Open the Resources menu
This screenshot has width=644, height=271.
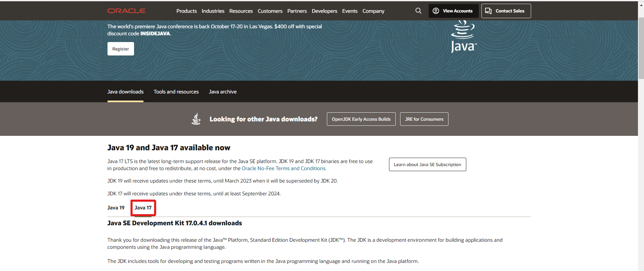coord(241,11)
